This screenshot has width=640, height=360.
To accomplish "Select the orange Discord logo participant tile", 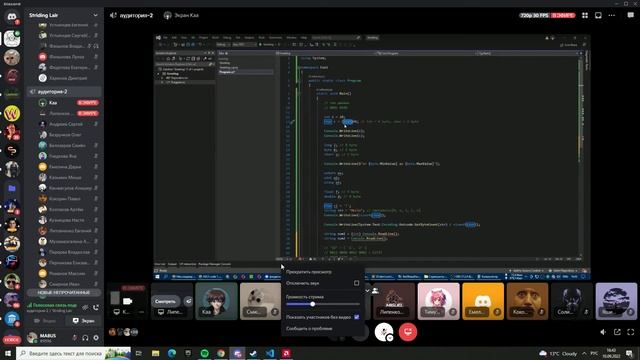I will tap(483, 301).
